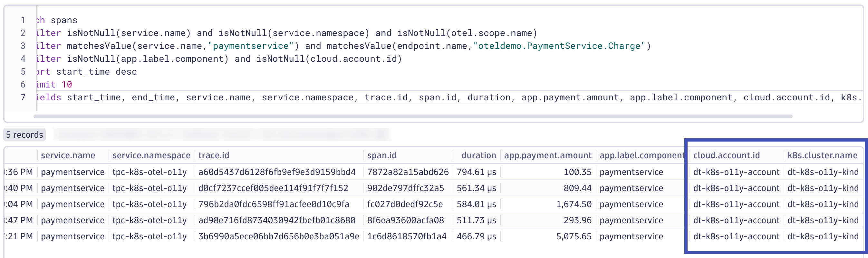The height and width of the screenshot is (258, 868).
Task: Click the service.name column header
Action: point(68,155)
